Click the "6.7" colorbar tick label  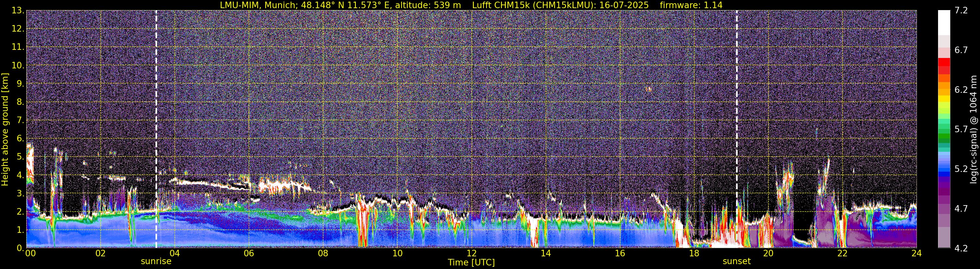point(961,50)
